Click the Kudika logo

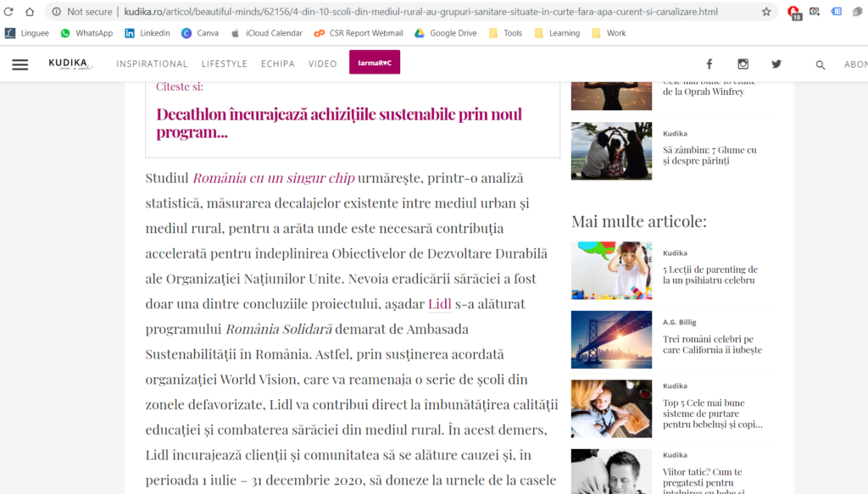pyautogui.click(x=70, y=64)
